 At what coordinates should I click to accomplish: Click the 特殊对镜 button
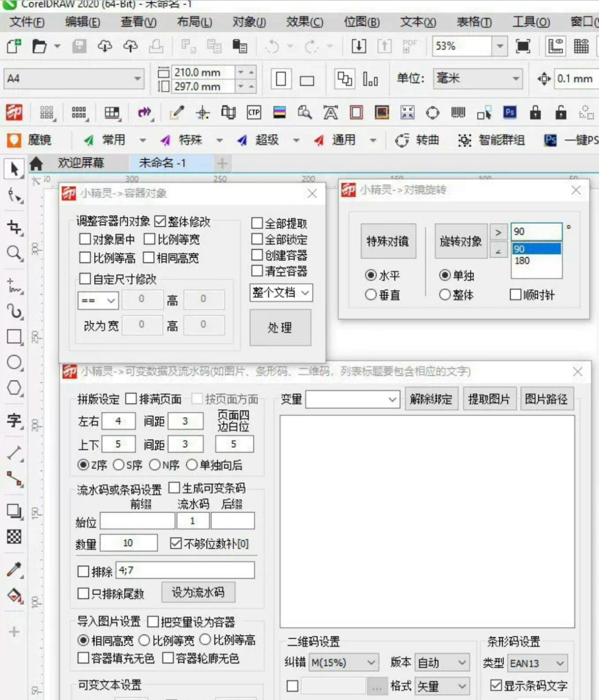click(388, 241)
